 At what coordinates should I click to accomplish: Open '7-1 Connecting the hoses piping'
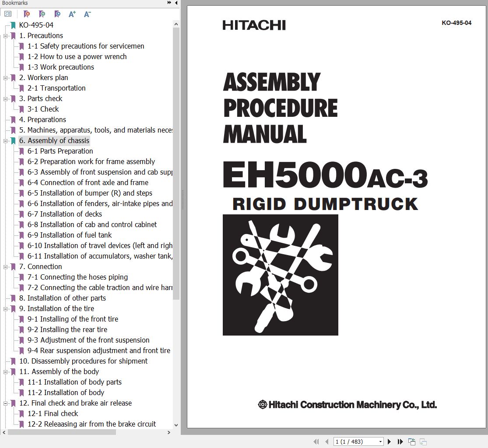[77, 277]
